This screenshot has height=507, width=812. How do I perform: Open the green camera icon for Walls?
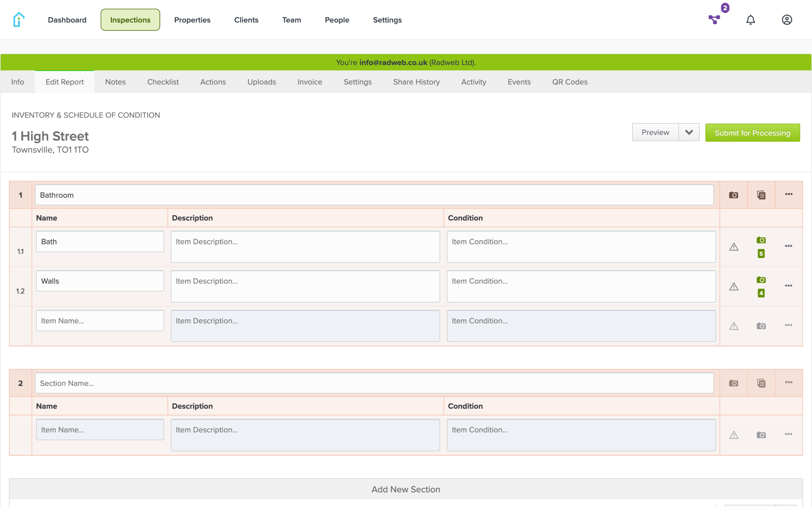pos(761,280)
